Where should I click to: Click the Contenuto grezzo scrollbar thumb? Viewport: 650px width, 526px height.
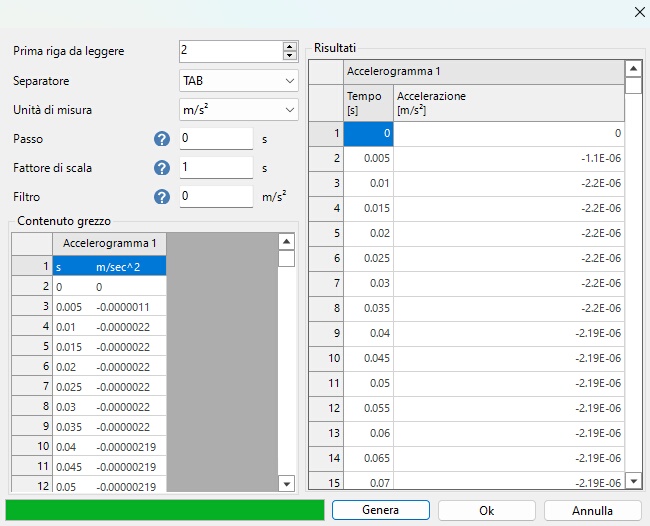coord(286,259)
